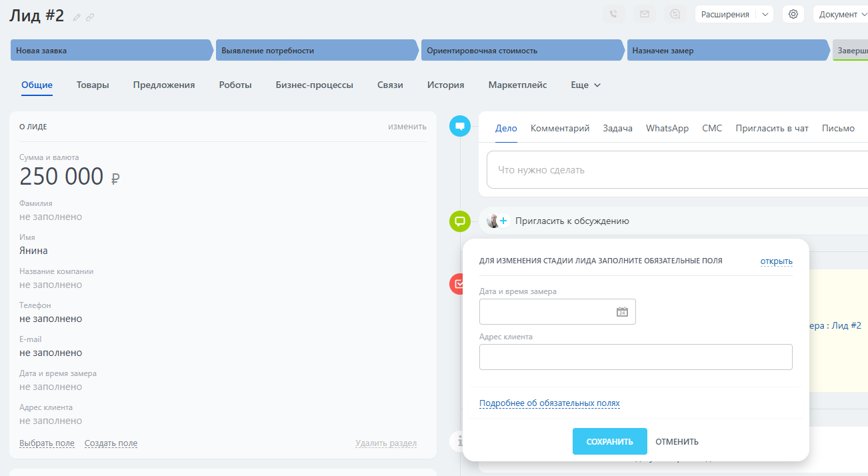Select stage Назначен замер
Screen dimensions: 868x476
point(728,51)
